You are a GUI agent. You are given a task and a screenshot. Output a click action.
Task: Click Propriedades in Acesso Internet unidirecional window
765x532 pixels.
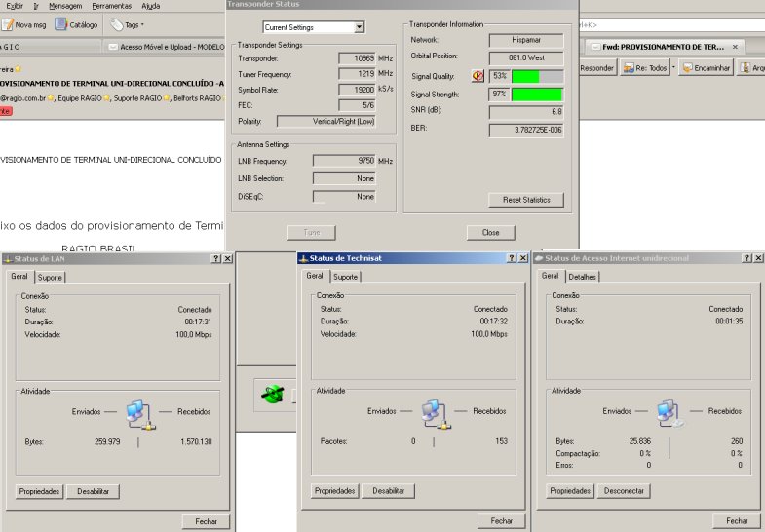click(570, 490)
